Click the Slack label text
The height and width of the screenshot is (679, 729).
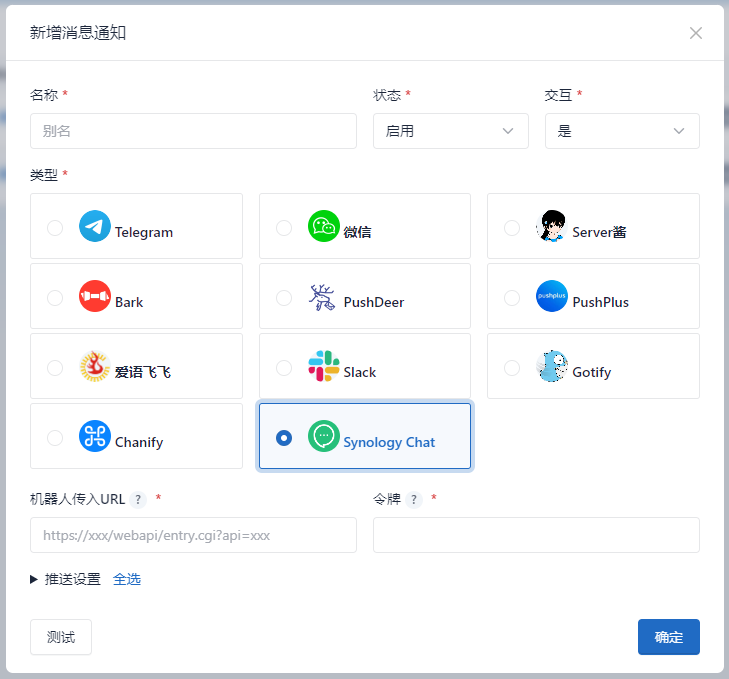click(x=360, y=373)
